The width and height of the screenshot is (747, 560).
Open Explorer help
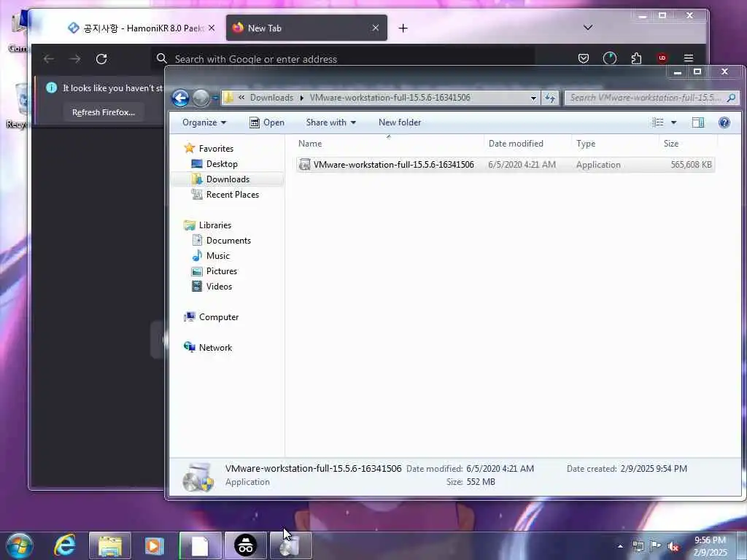click(x=724, y=122)
